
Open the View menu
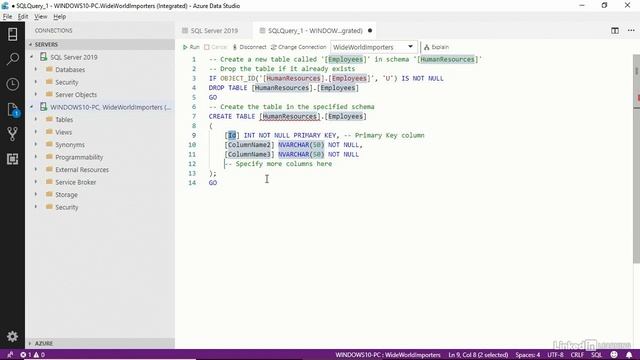(40, 17)
